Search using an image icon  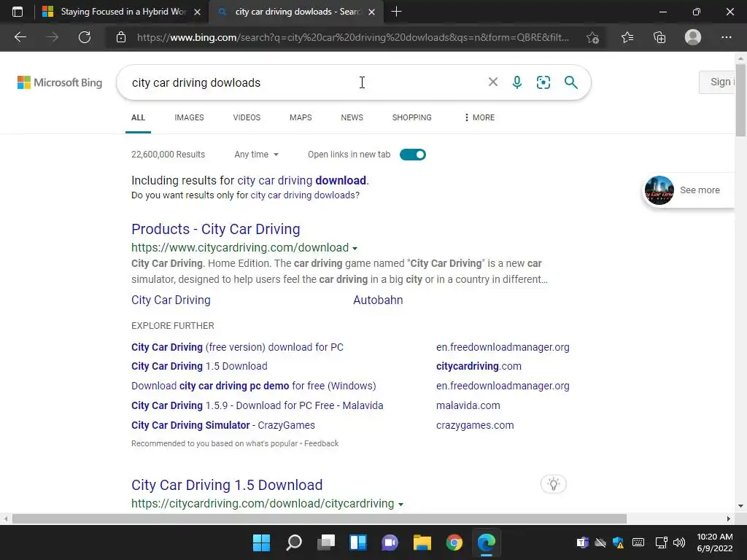pyautogui.click(x=543, y=82)
